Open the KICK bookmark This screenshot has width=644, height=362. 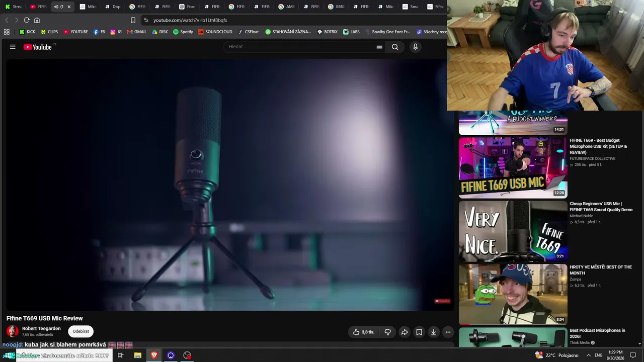click(x=27, y=32)
